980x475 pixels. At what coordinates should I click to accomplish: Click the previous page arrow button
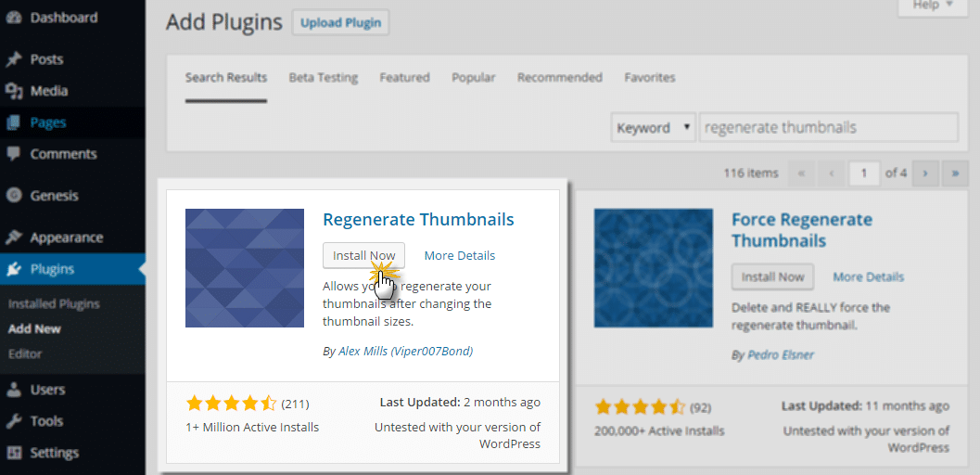click(x=832, y=173)
